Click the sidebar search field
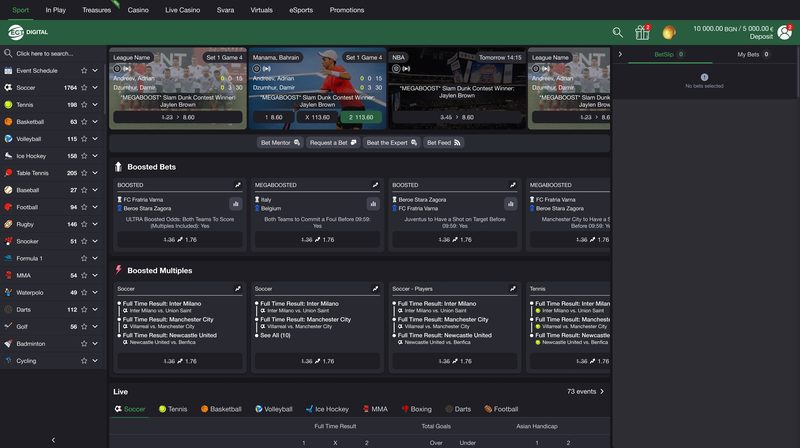Viewport: 800px width, 448px height. click(53, 53)
